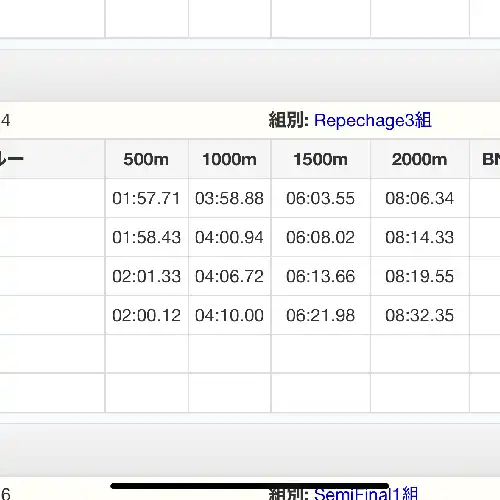Select the 06:13.66 split time cell
The image size is (500, 500).
tap(320, 276)
